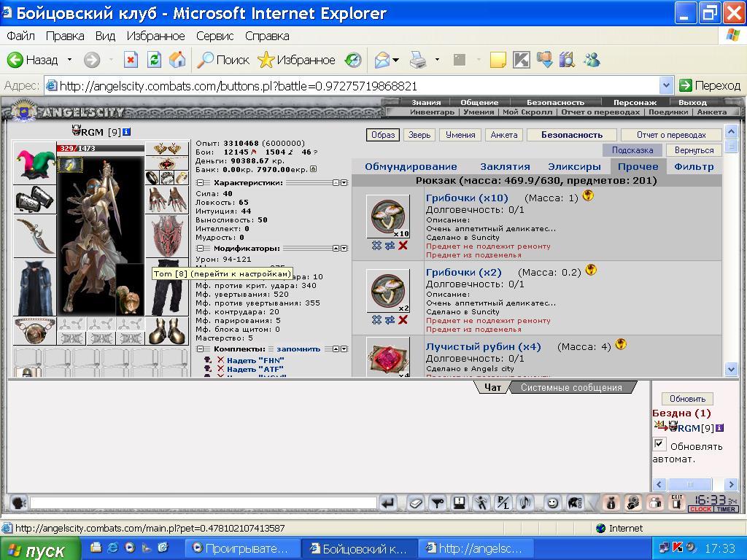Open the Файл menu
Viewport: 747px width, 560px height.
20,36
